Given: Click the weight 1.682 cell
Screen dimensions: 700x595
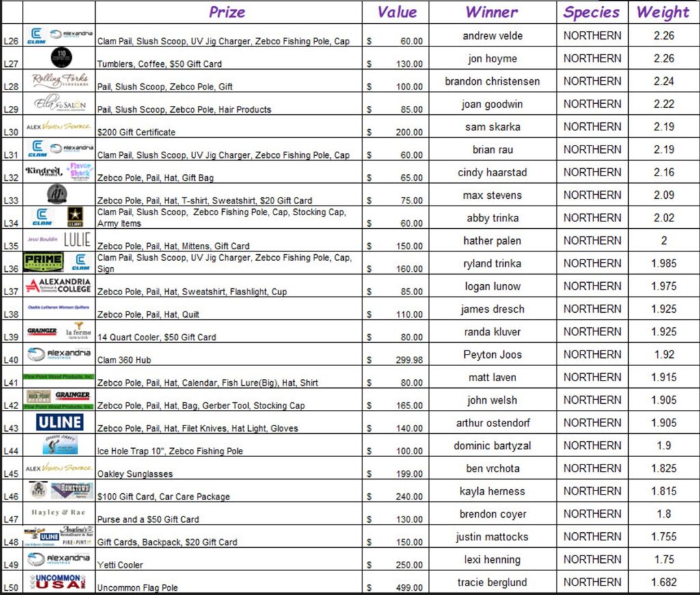Looking at the screenshot, I should point(664,582).
